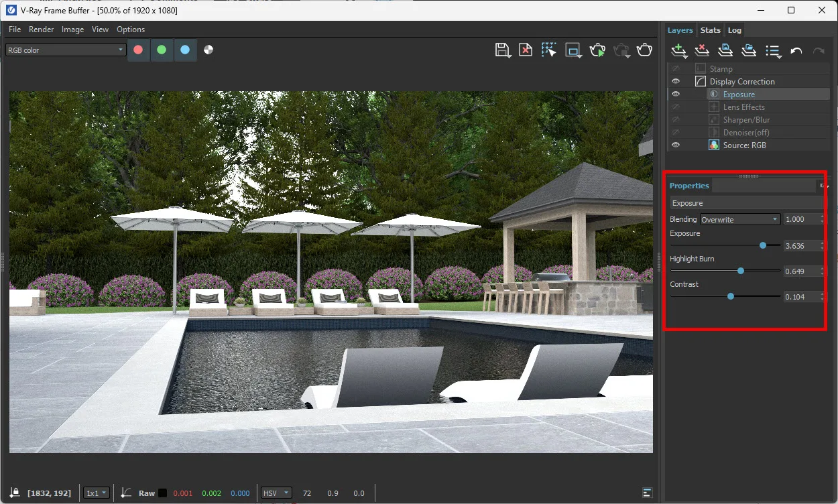Undo the last layer action
This screenshot has height=504, width=838.
tap(796, 51)
